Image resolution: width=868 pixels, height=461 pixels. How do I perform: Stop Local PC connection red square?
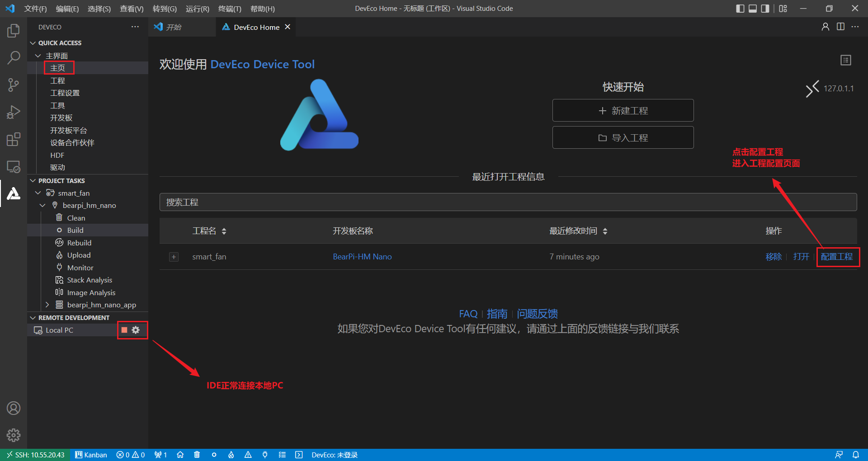pos(124,330)
